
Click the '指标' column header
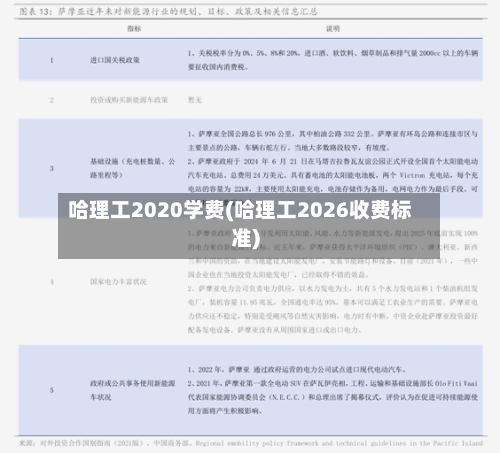[134, 29]
